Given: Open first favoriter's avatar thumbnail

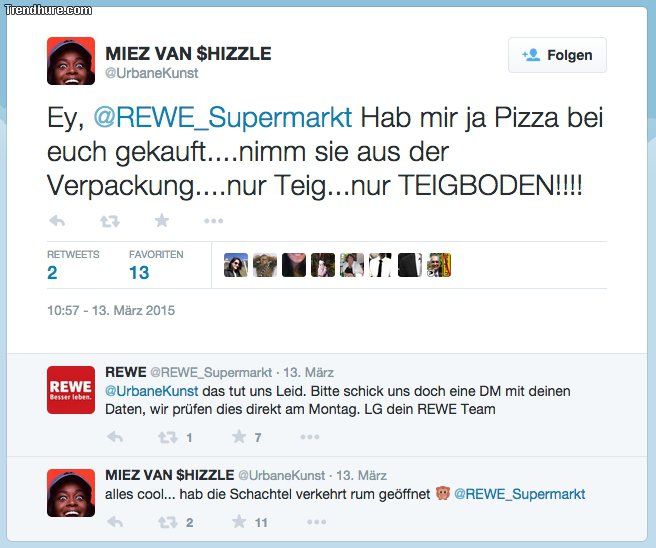Looking at the screenshot, I should [x=236, y=265].
